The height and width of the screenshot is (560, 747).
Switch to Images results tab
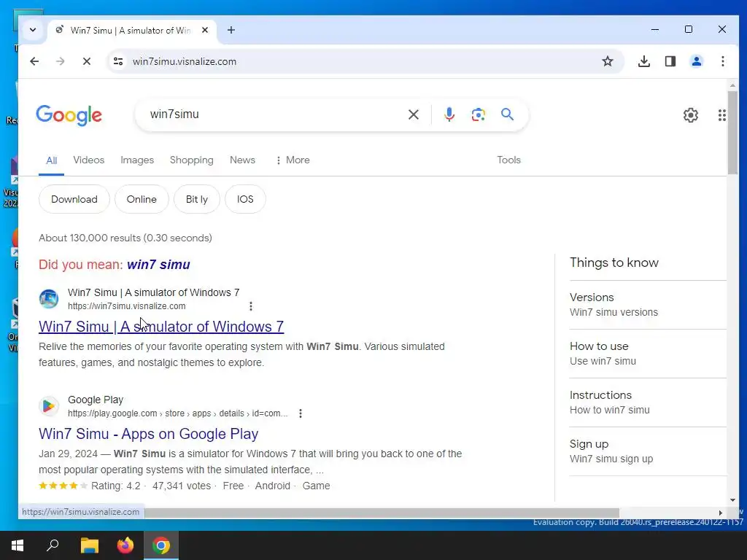pos(137,160)
